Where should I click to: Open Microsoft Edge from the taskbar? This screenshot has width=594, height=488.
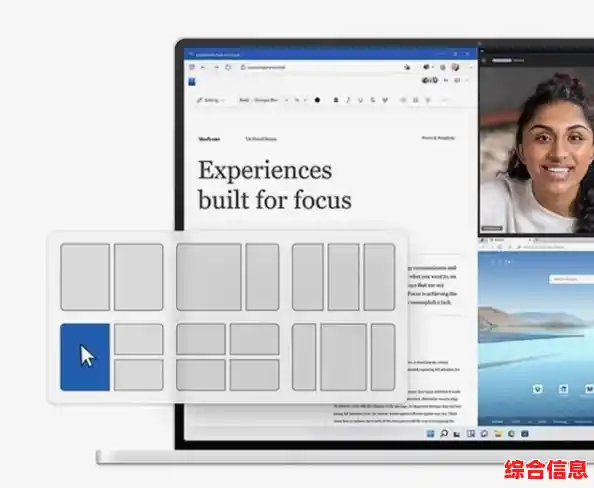(511, 433)
